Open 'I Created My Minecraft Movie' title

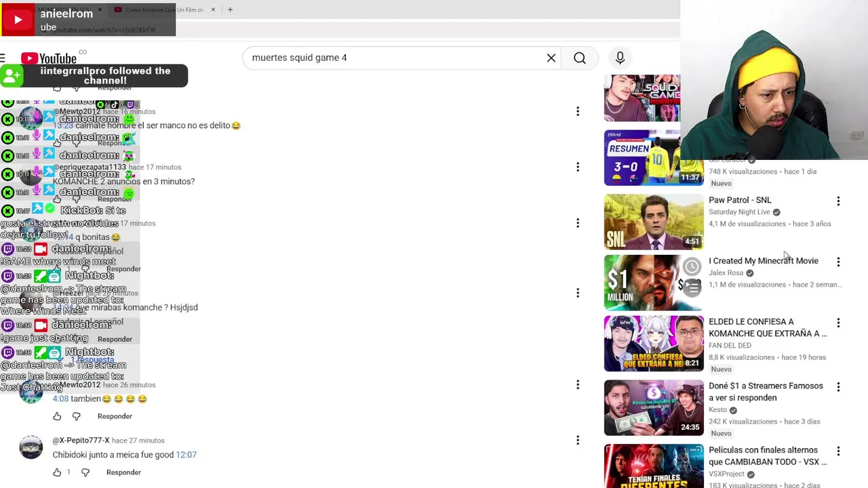click(x=763, y=261)
